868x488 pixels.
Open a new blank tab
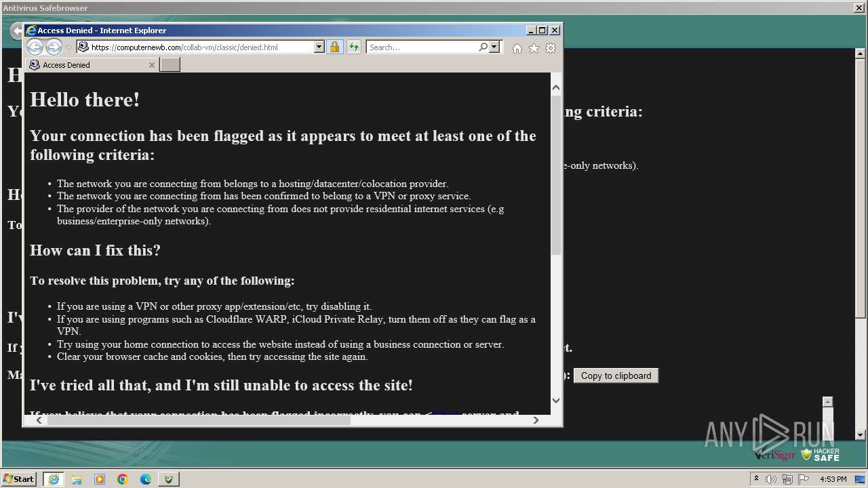point(170,65)
